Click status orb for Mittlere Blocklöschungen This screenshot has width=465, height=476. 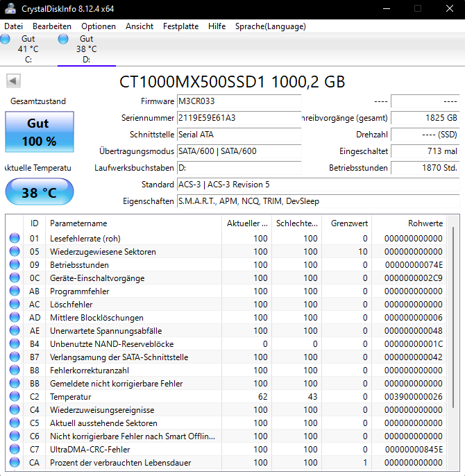click(15, 318)
